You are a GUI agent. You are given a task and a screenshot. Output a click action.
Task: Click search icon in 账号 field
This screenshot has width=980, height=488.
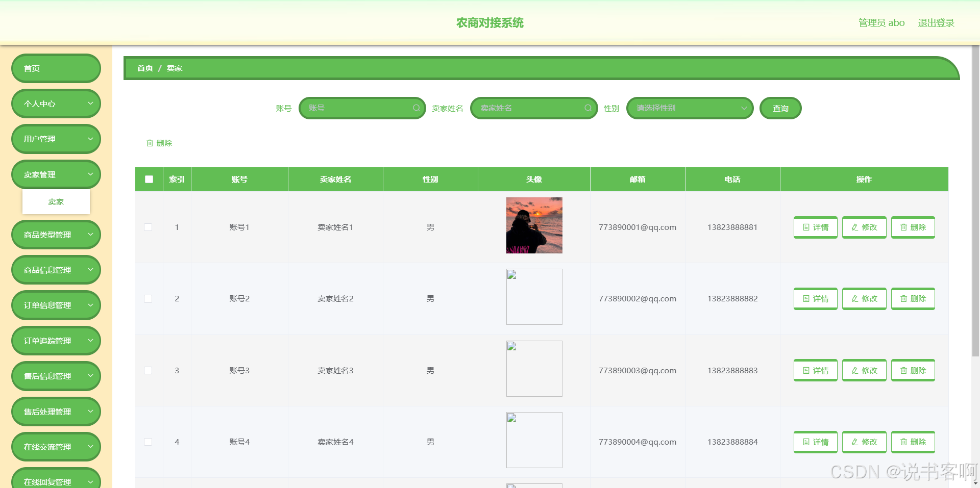(x=416, y=108)
